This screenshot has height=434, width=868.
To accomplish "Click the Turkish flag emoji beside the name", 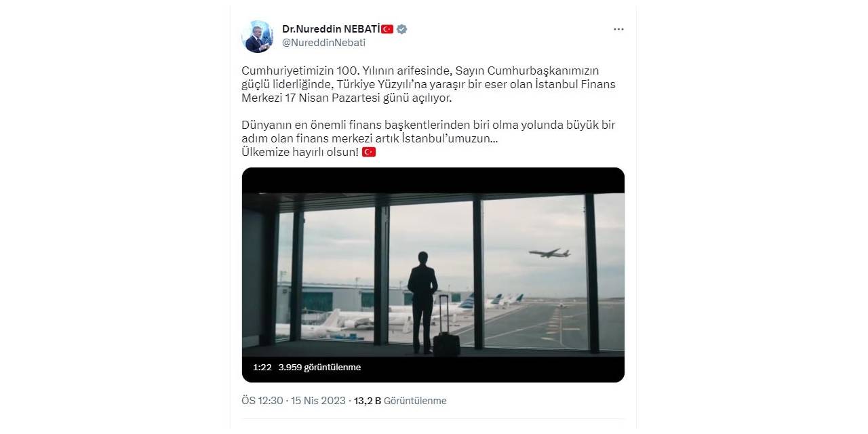I will (x=387, y=29).
